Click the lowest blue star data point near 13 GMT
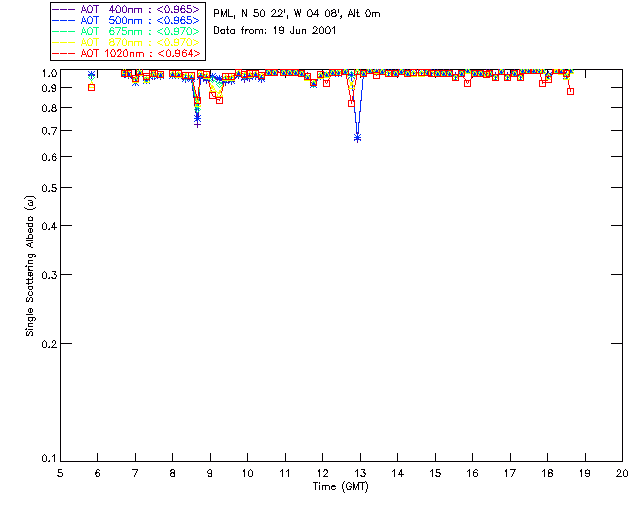 tap(358, 138)
